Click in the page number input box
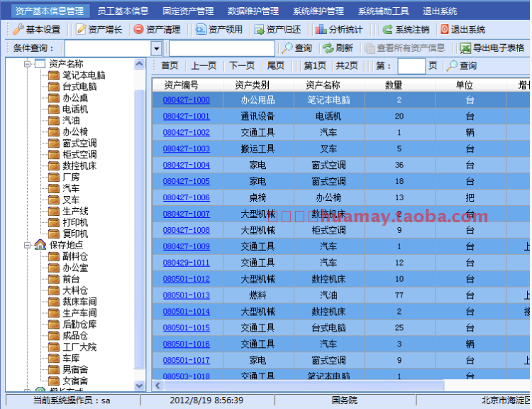 (411, 65)
